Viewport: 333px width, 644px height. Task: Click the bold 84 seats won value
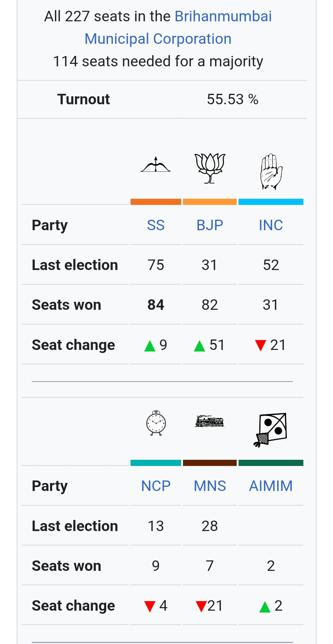[x=156, y=305]
